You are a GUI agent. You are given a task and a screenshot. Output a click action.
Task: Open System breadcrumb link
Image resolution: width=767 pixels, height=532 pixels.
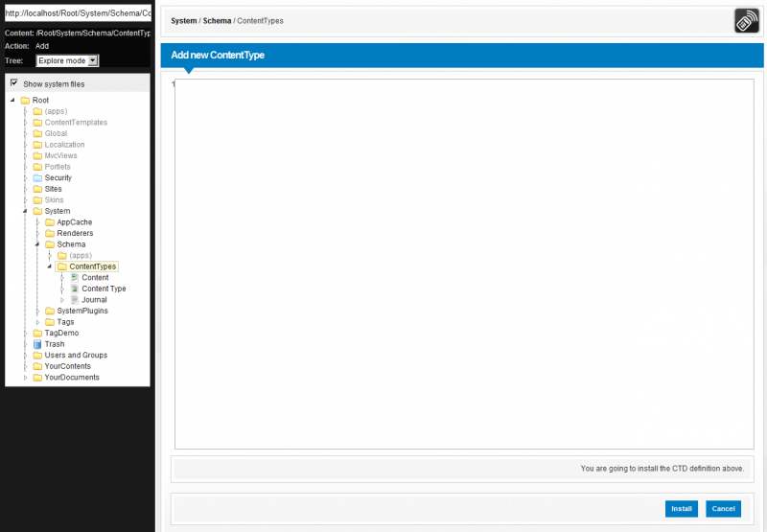[183, 21]
